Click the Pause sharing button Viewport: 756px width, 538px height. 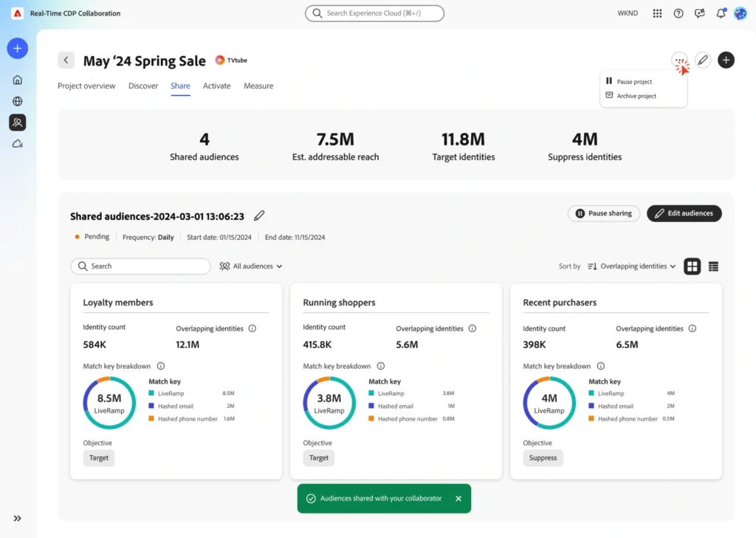pyautogui.click(x=604, y=213)
